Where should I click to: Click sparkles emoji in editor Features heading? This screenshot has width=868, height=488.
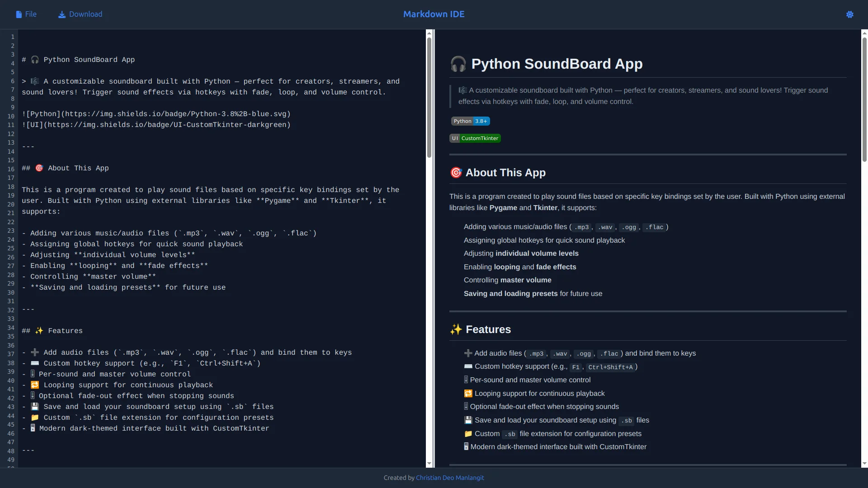[39, 331]
